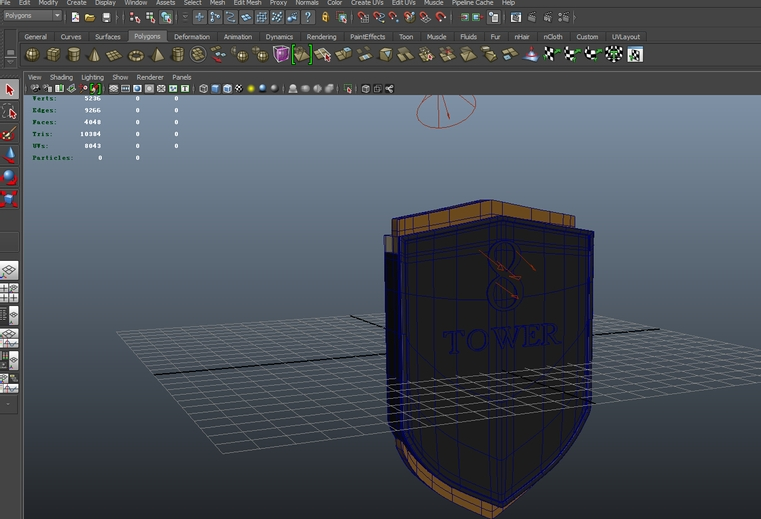Activate the Scale tool cube icon
The image size is (761, 519).
click(x=9, y=199)
